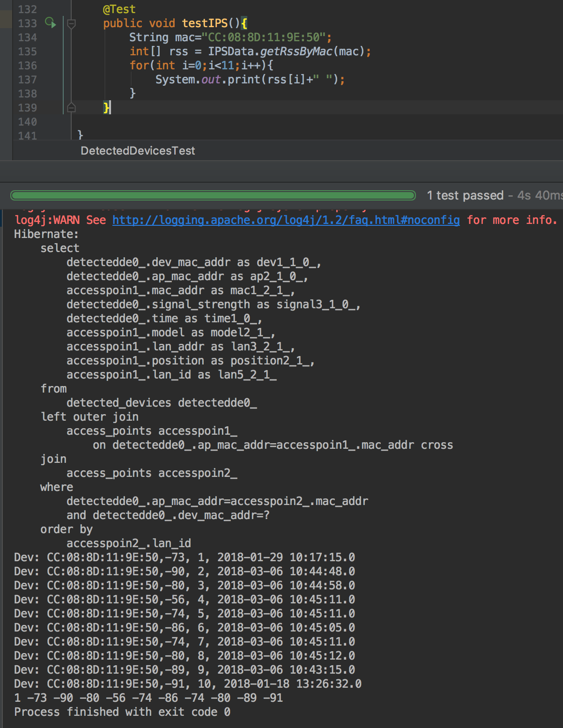
Task: Click the System.out.print statement
Action: 250,79
